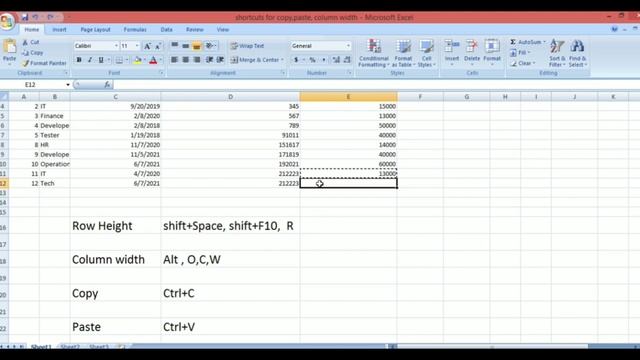Image resolution: width=640 pixels, height=360 pixels.
Task: Open the font color dropdown arrow
Action: pyautogui.click(x=160, y=60)
